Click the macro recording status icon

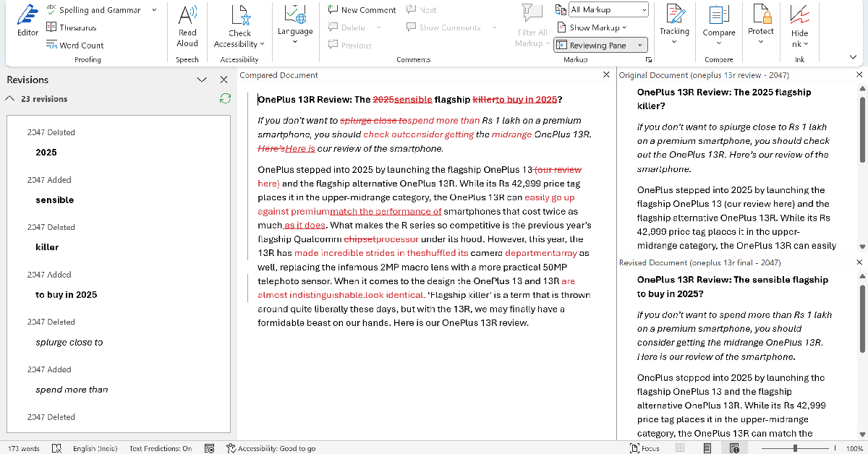click(209, 448)
